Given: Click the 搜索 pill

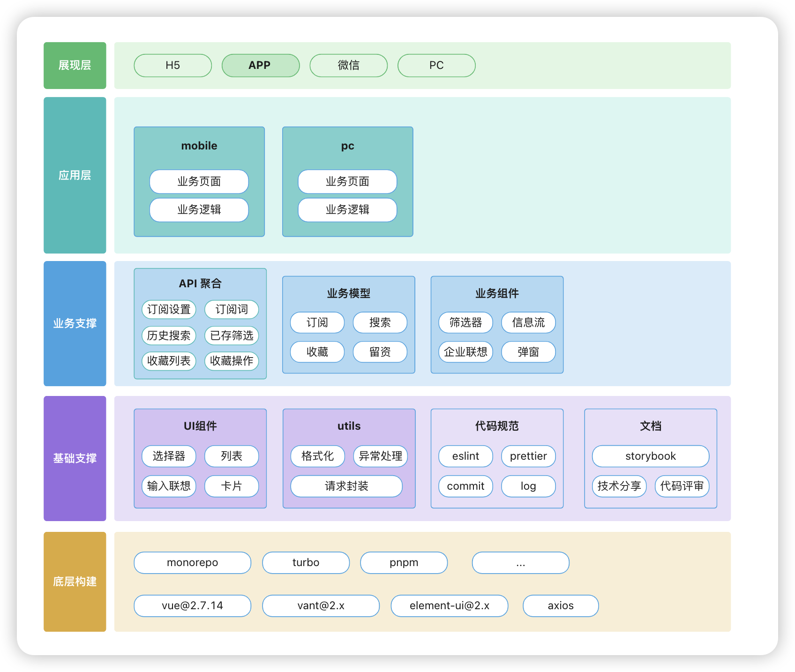Looking at the screenshot, I should point(380,322).
